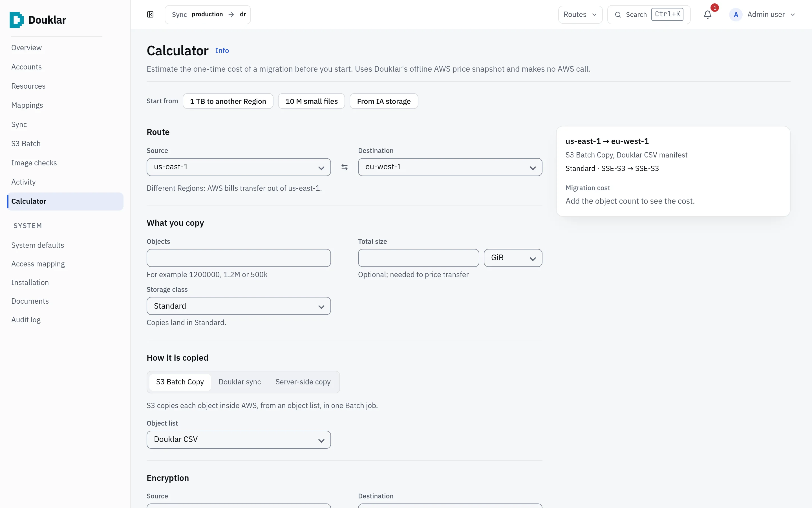Select S3 Batch Copy method

click(x=180, y=382)
